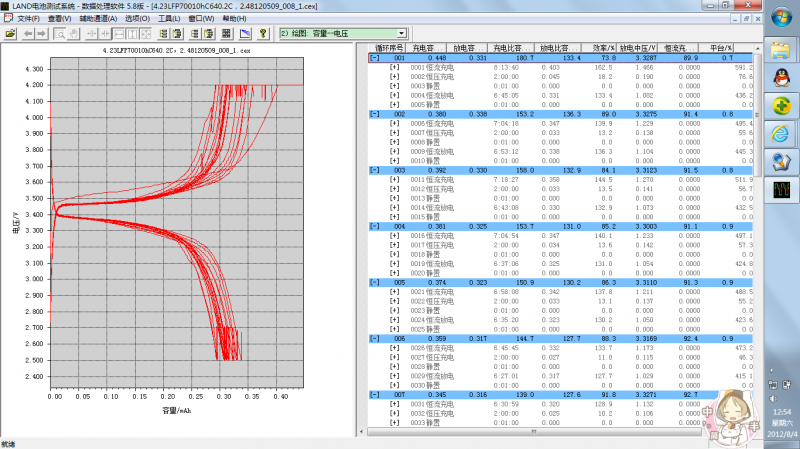Click the yellow help question mark icon
800x449 pixels.
[x=262, y=33]
